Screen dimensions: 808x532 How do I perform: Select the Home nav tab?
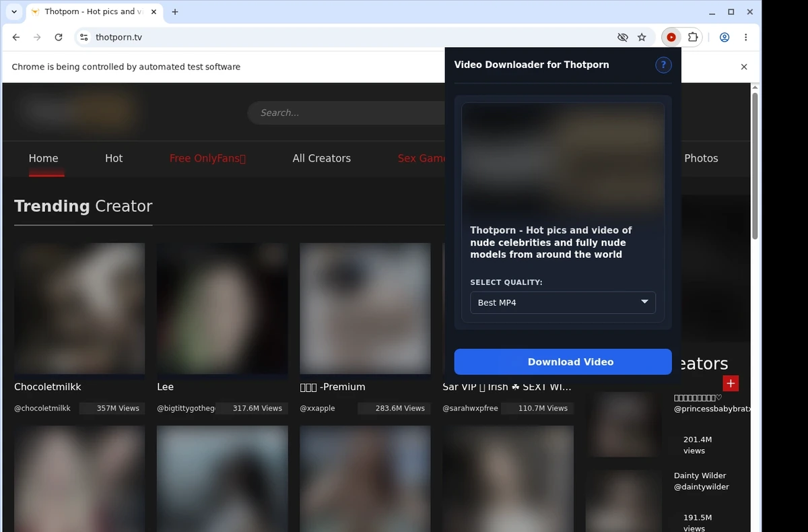[x=44, y=158]
